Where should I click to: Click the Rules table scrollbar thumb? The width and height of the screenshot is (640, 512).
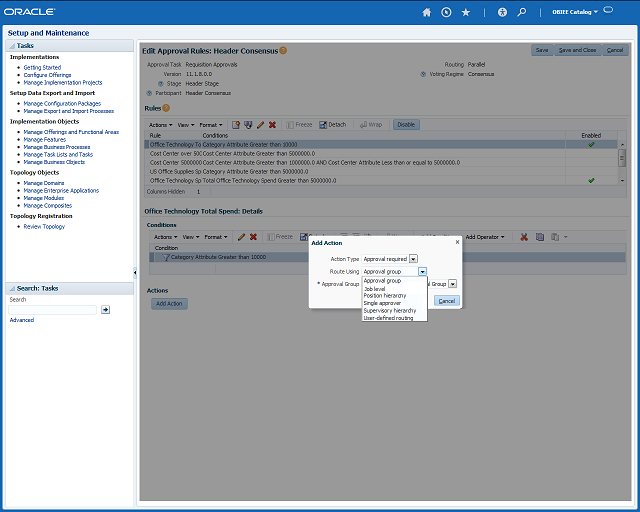point(622,158)
